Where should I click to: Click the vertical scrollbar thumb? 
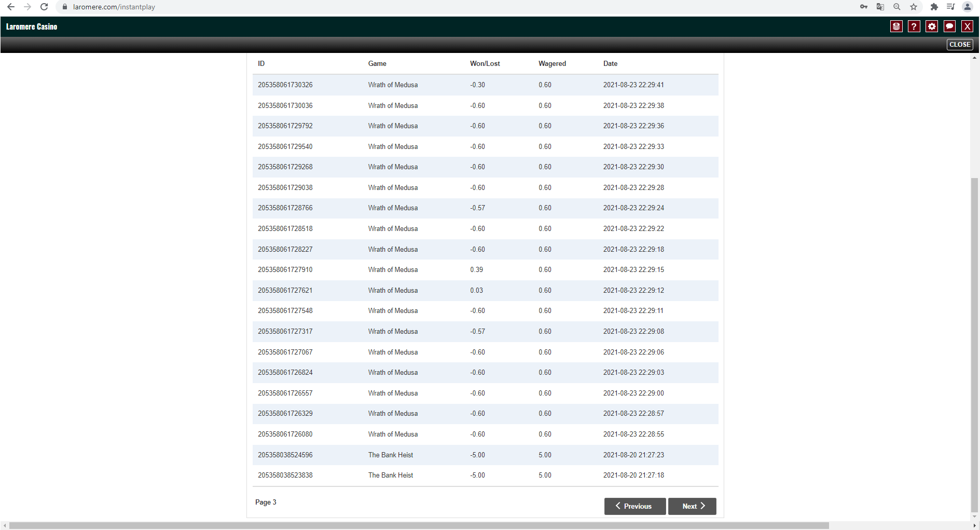click(974, 343)
